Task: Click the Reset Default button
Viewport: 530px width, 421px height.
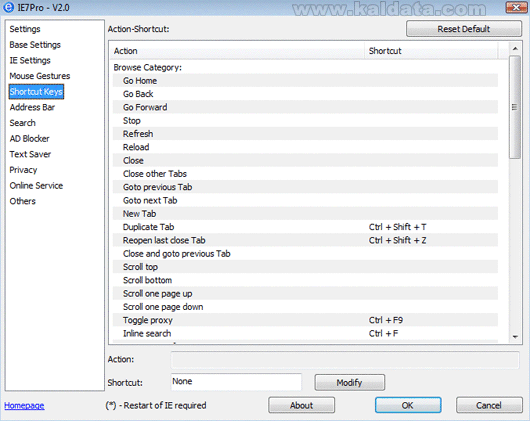Action: pos(464,29)
